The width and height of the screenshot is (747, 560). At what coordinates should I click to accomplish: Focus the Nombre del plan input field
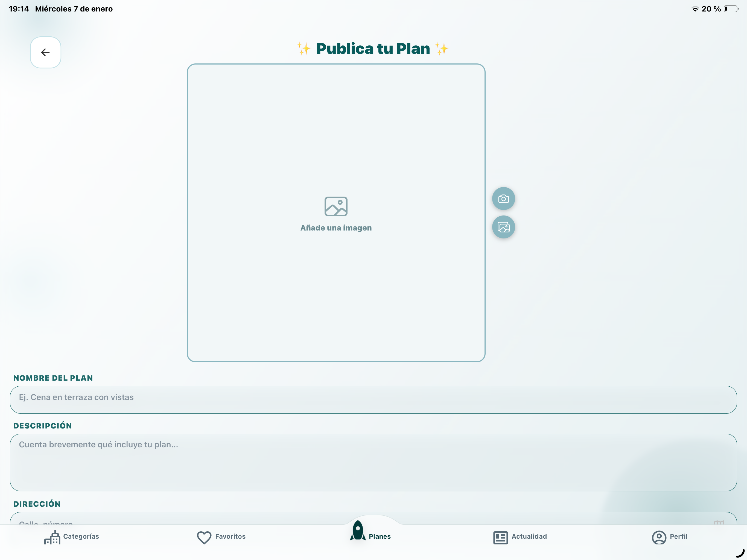click(x=373, y=399)
